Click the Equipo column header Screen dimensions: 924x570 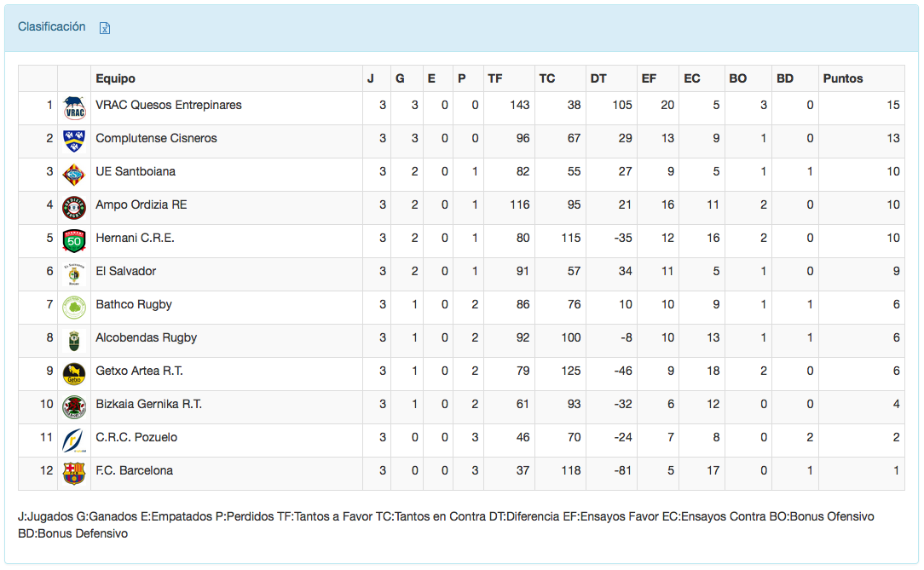click(x=116, y=78)
